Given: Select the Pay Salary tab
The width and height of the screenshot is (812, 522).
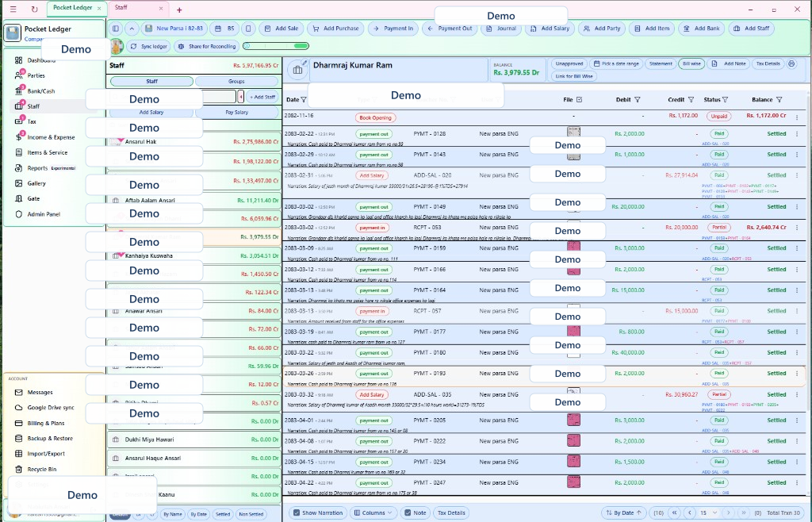Looking at the screenshot, I should pos(236,113).
